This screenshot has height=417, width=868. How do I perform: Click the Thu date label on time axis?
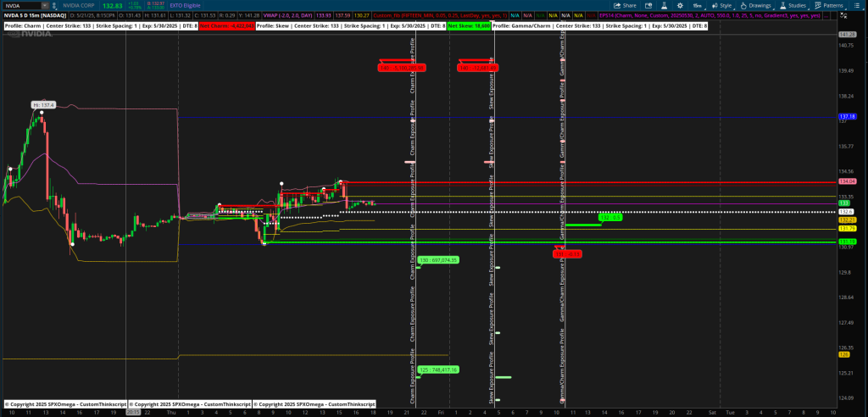[x=171, y=413]
